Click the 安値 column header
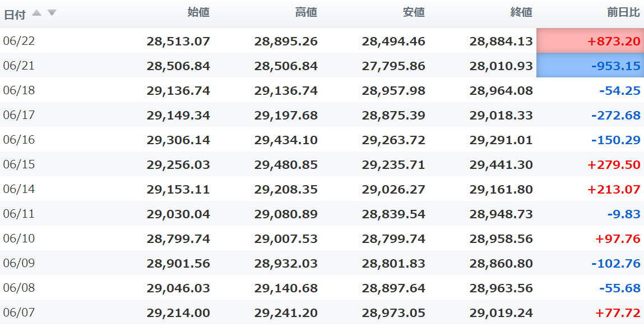The width and height of the screenshot is (644, 326). pos(414,13)
